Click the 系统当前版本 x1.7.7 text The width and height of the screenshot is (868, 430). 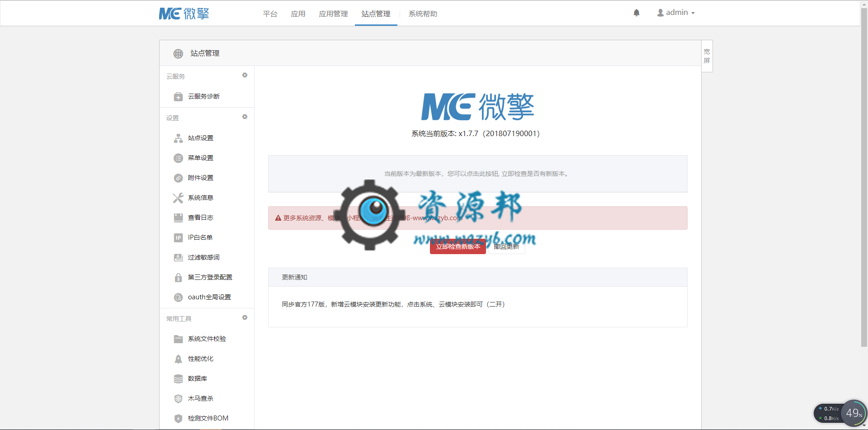tap(475, 134)
